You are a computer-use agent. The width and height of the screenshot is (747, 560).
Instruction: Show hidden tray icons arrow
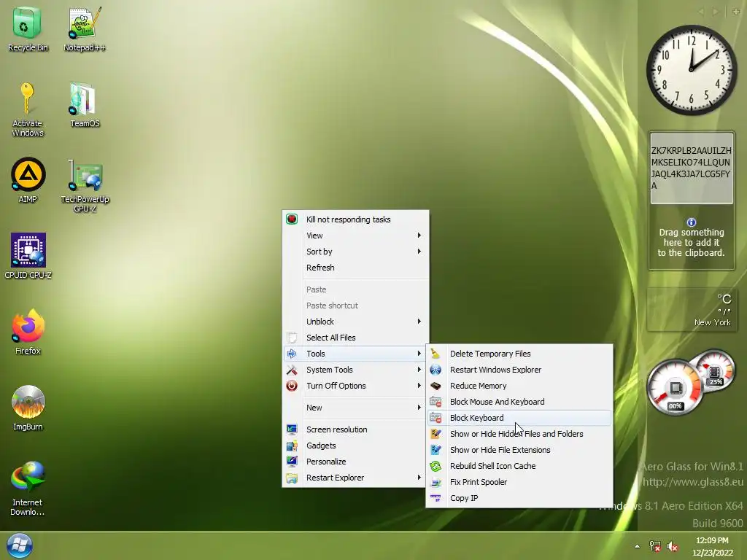pos(637,546)
